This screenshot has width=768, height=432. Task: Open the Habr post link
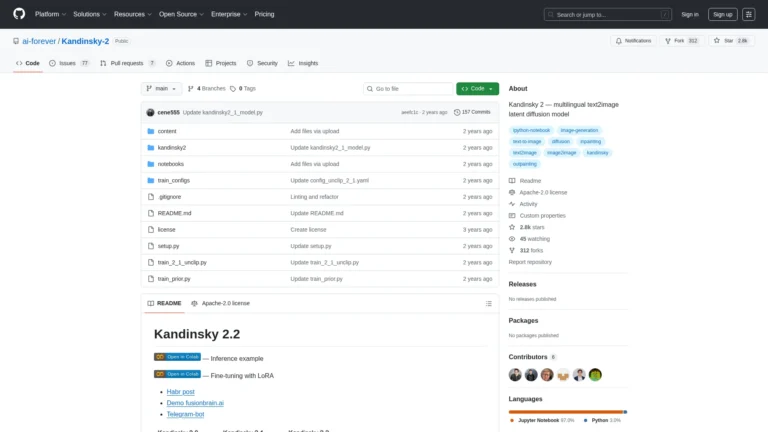pyautogui.click(x=182, y=392)
